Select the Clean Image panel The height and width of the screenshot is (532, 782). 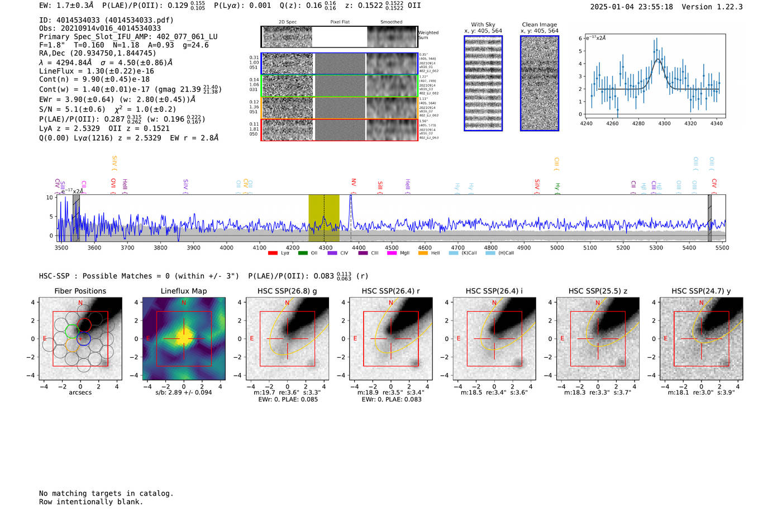click(540, 83)
